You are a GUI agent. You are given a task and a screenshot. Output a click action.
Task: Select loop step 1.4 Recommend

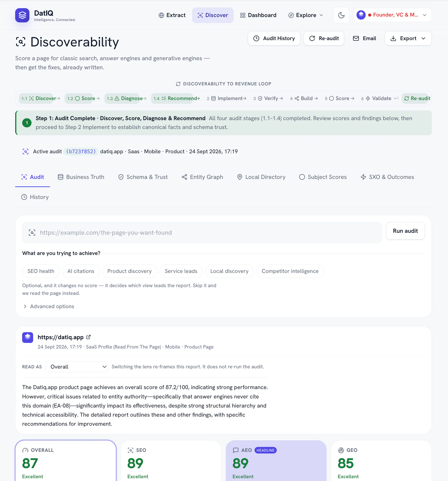(172, 98)
